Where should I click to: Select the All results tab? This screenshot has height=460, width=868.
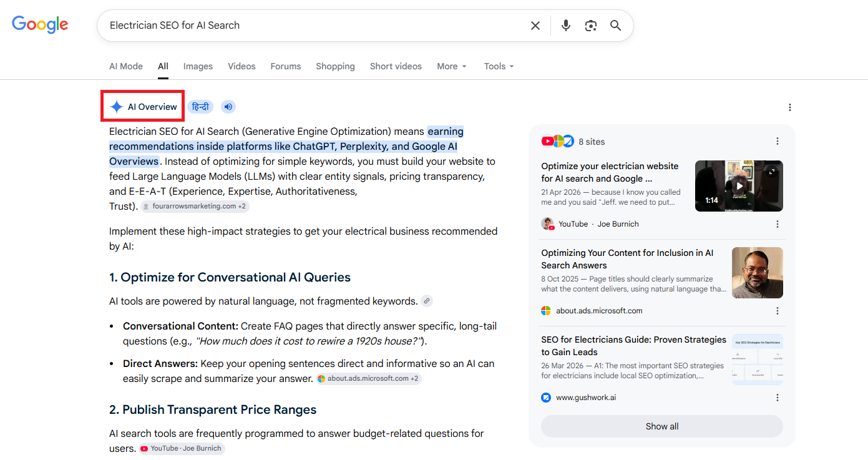[163, 66]
